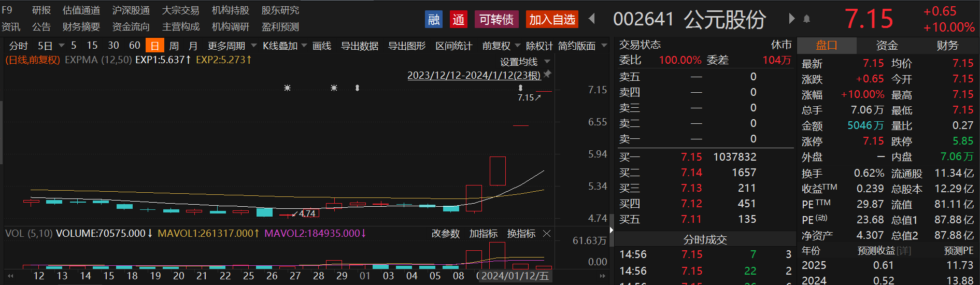Open 大宗交易 block trades menu
Image resolution: width=980 pixels, height=285 pixels.
click(181, 10)
